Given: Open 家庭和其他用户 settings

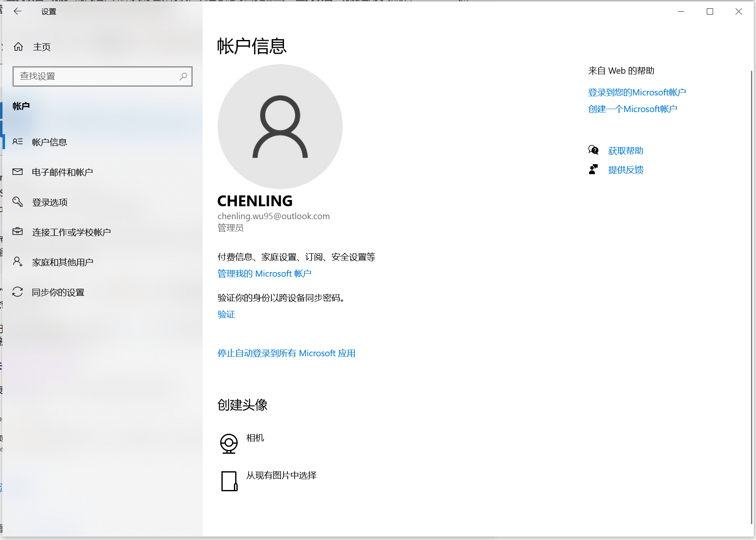Looking at the screenshot, I should click(102, 262).
